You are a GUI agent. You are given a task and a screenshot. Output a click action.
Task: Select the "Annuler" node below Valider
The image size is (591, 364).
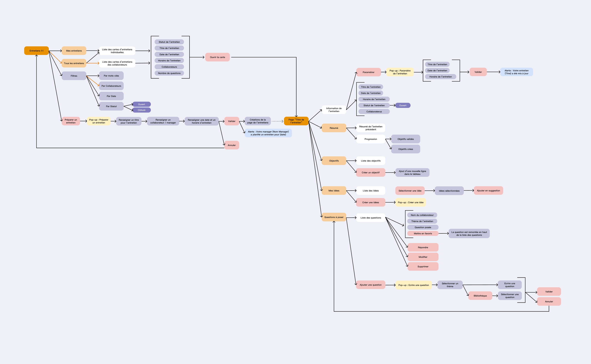click(232, 145)
